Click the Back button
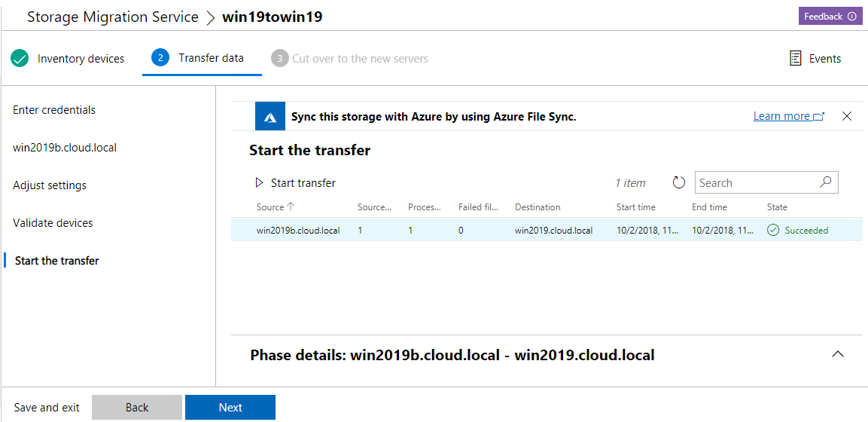The image size is (868, 422). tap(137, 408)
